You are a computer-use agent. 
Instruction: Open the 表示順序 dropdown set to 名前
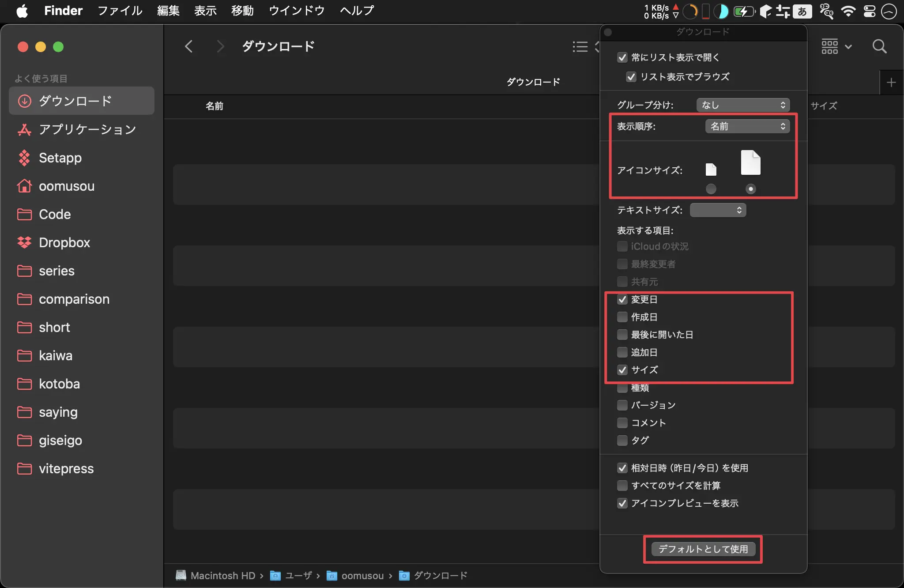(748, 126)
